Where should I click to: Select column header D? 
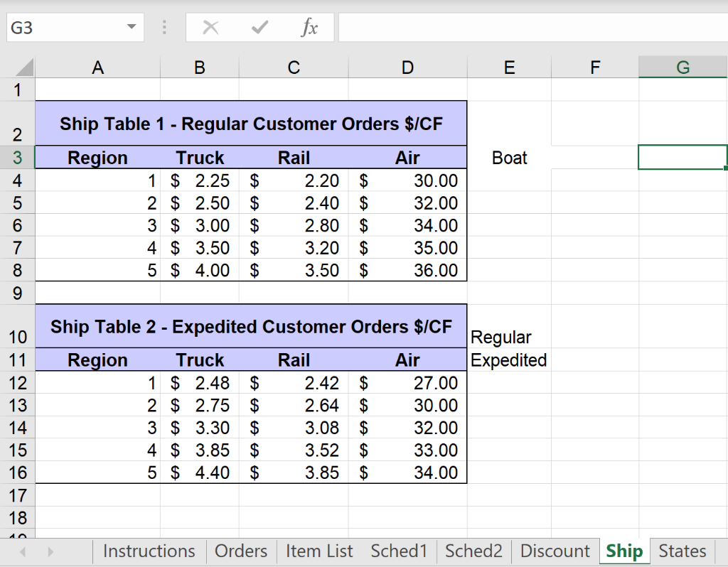[407, 67]
